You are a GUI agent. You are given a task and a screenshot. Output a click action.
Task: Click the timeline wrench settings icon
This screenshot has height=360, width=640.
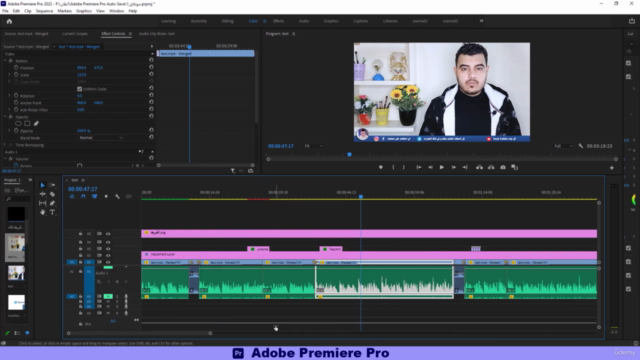coord(117,196)
